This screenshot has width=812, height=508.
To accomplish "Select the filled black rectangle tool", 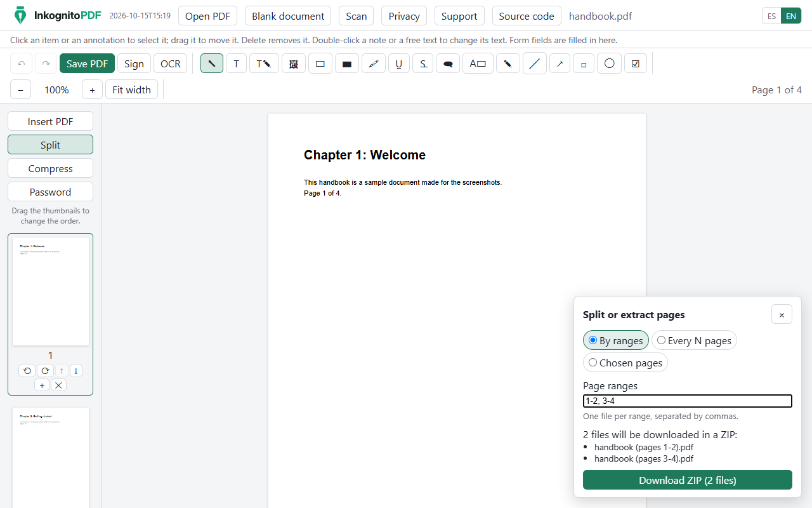I will [x=347, y=63].
